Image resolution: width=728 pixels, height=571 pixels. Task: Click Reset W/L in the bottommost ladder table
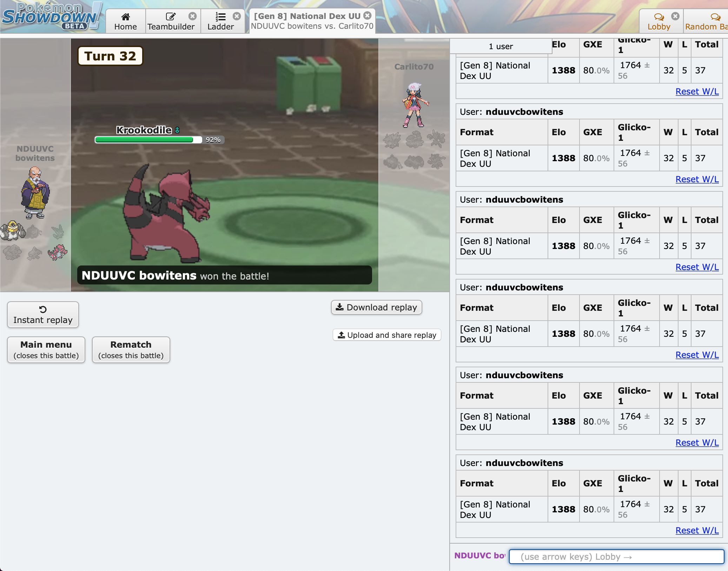coord(697,530)
